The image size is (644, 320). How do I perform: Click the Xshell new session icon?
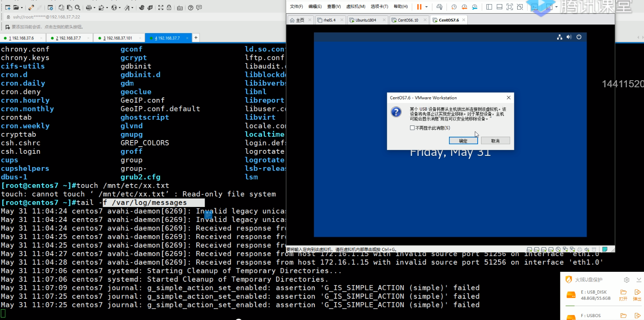[x=7, y=7]
